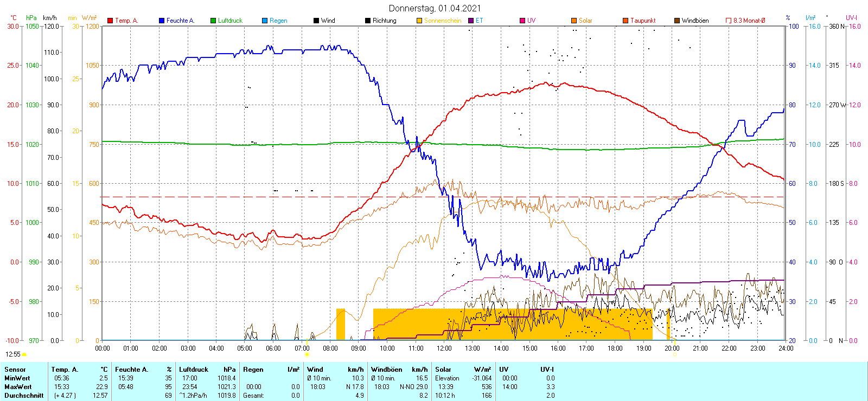Viewport: 868px width, 401px height.
Task: Select the Durchschnitt row label
Action: click(24, 396)
